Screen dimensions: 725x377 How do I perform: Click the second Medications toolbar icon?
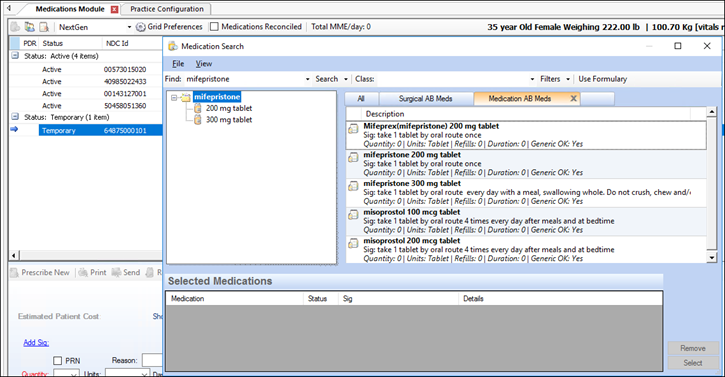[30, 27]
